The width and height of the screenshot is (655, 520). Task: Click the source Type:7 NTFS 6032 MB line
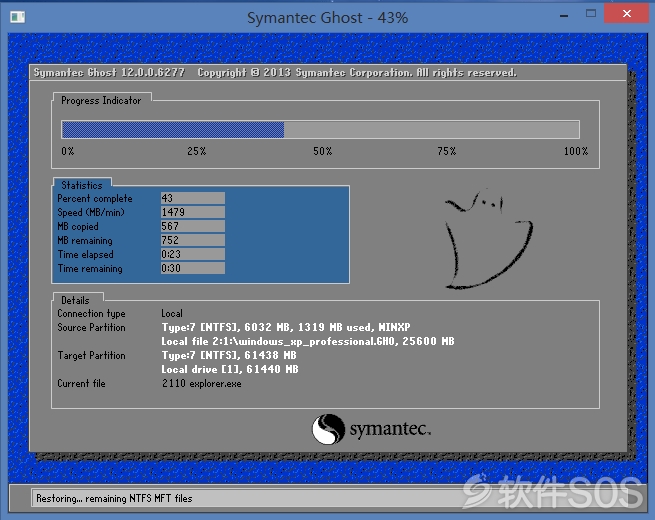(286, 327)
